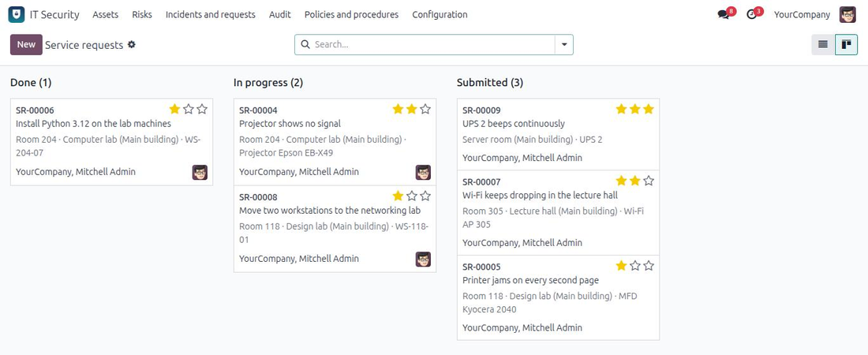Image resolution: width=868 pixels, height=355 pixels.
Task: Set SR-00008 priority to the second star
Action: click(x=412, y=196)
